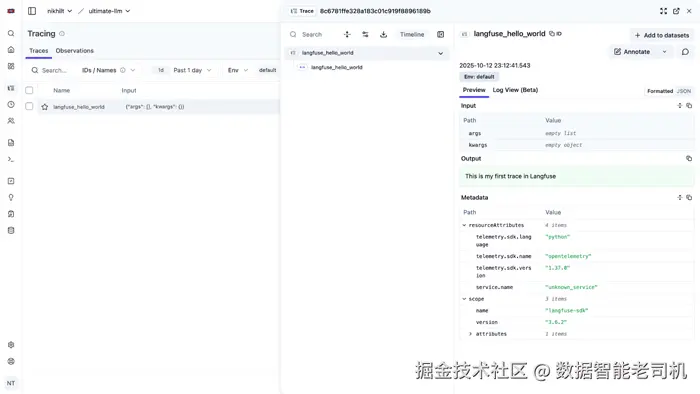The height and width of the screenshot is (394, 700).
Task: Click the ID badge next to the trace name
Action: [559, 33]
